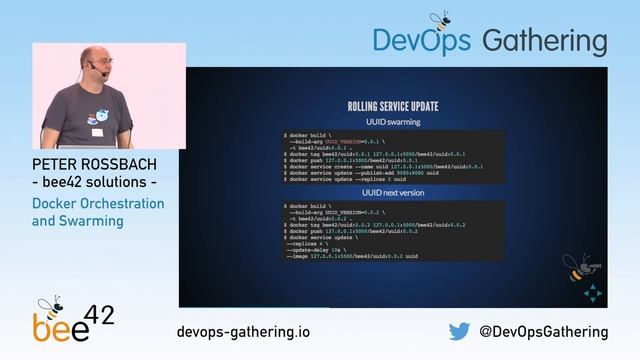
Task: Click the slide's up navigation arrow
Action: [x=593, y=287]
